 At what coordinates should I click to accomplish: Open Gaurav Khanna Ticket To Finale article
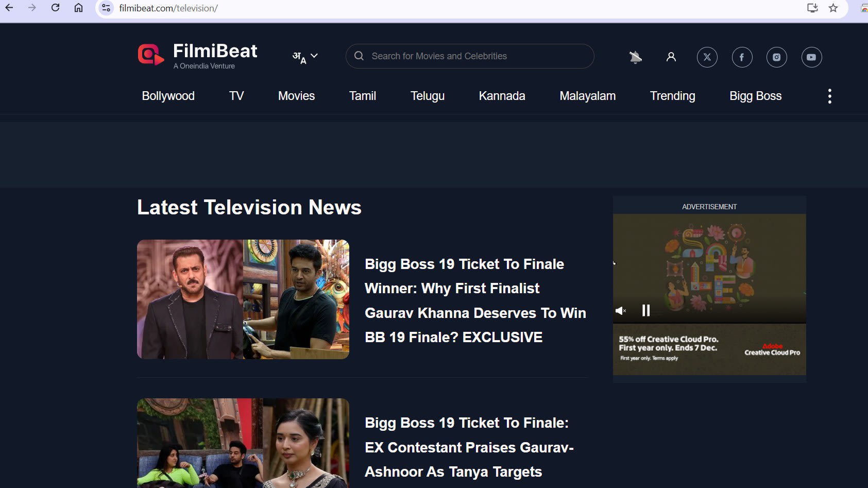pyautogui.click(x=474, y=300)
